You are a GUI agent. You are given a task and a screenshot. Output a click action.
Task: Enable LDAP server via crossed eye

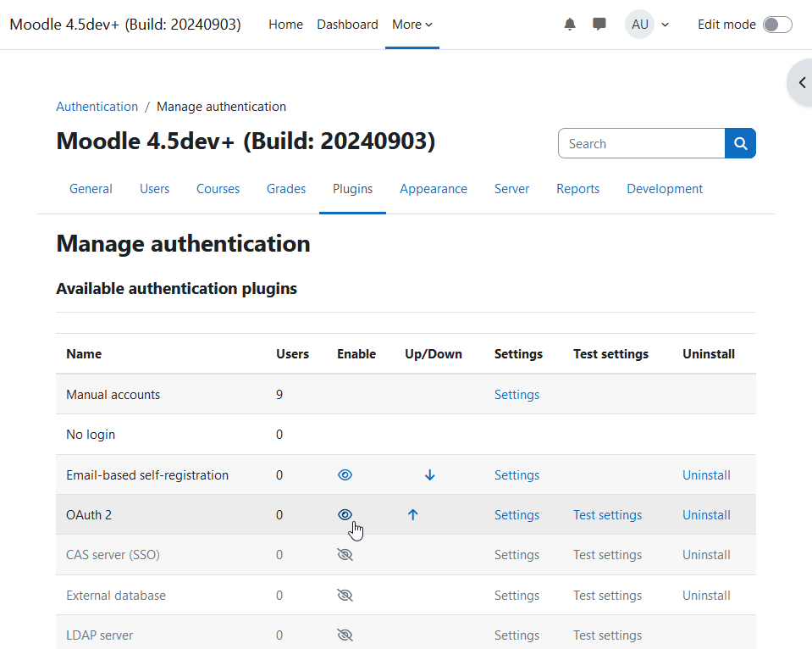345,635
